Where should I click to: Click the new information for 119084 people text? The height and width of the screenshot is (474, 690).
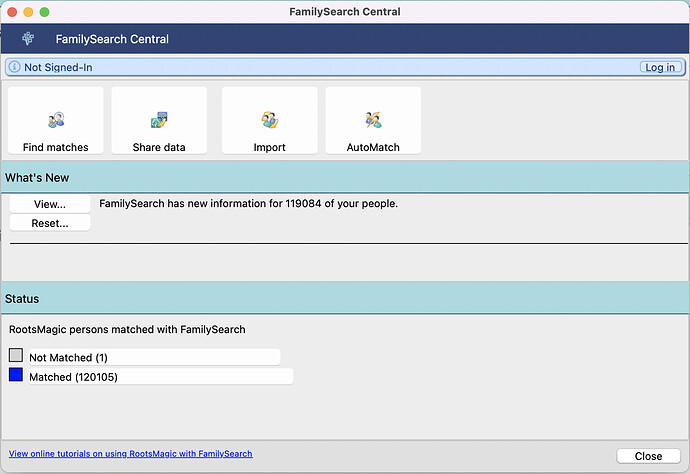248,203
